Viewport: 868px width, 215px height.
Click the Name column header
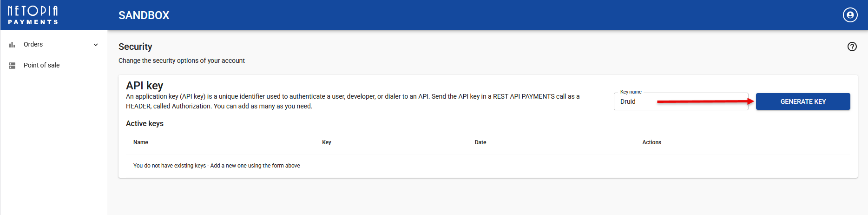pyautogui.click(x=140, y=142)
